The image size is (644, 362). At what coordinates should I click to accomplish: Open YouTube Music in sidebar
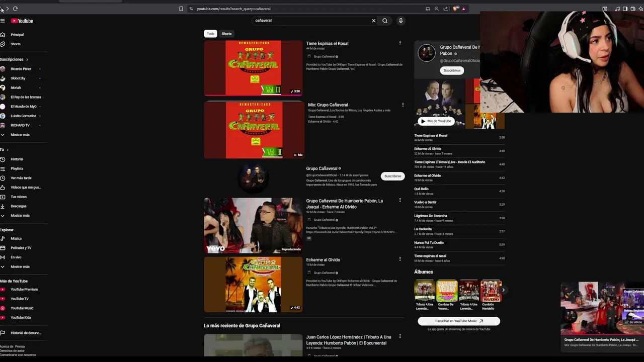22,308
